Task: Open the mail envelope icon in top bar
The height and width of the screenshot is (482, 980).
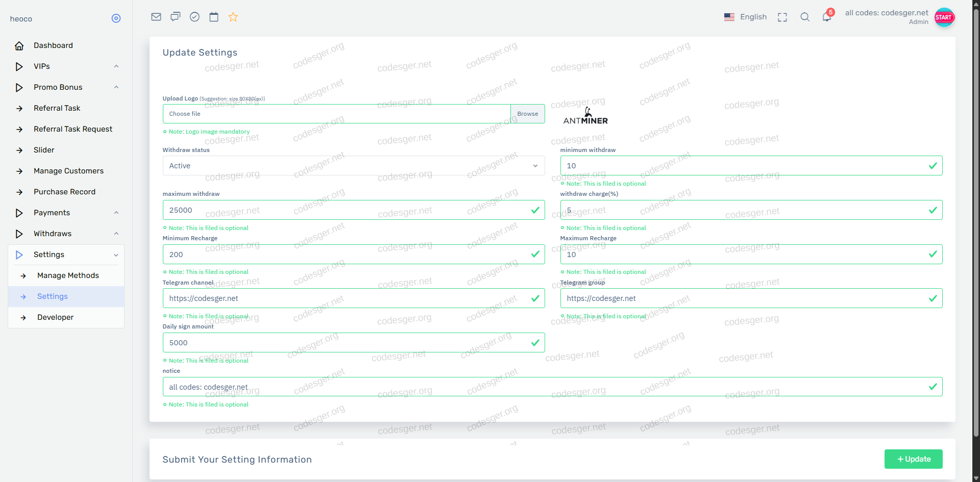Action: 156,17
